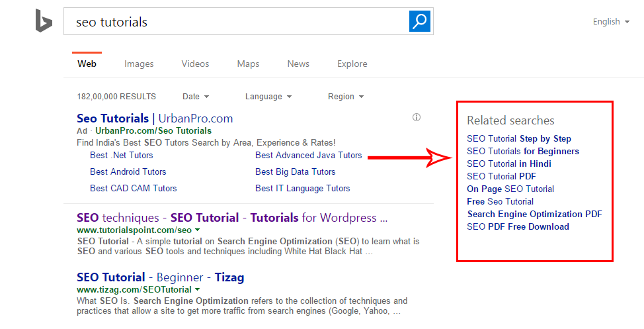Expand the tutorialspoint.com URL dropdown arrow
Image resolution: width=644 pixels, height=329 pixels.
click(x=198, y=230)
